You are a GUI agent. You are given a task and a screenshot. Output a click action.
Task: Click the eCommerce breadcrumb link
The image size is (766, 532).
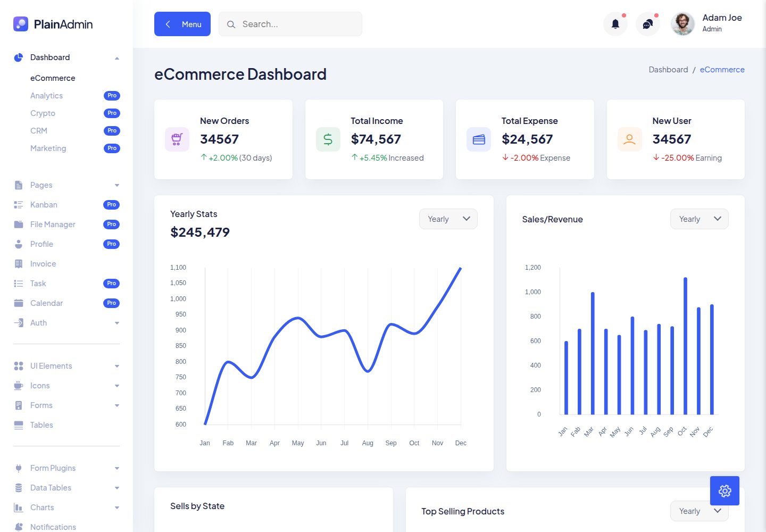(x=722, y=70)
